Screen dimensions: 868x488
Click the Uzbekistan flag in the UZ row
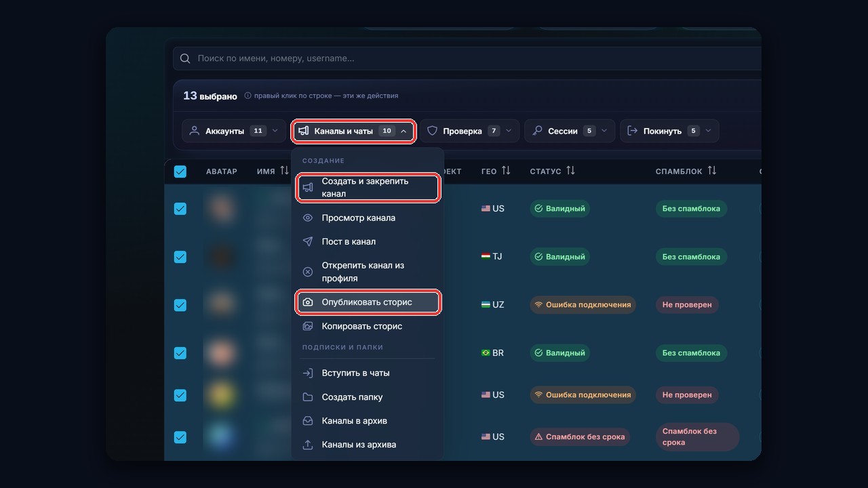[x=486, y=305]
